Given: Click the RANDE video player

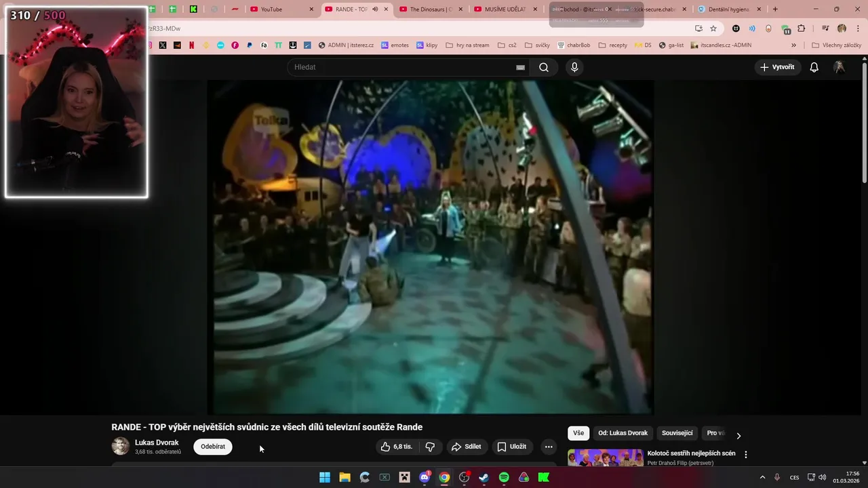Looking at the screenshot, I should pyautogui.click(x=431, y=247).
